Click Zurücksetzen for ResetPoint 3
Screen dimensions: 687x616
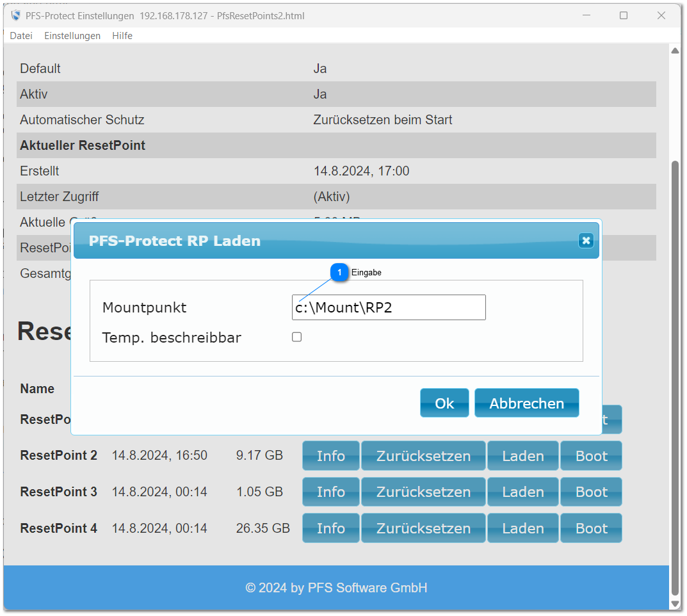(x=423, y=492)
